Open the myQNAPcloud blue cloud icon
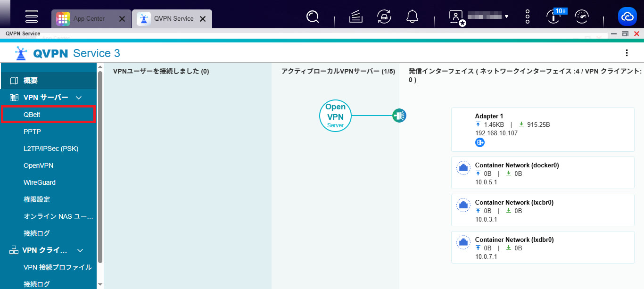The image size is (644, 289). [x=627, y=17]
